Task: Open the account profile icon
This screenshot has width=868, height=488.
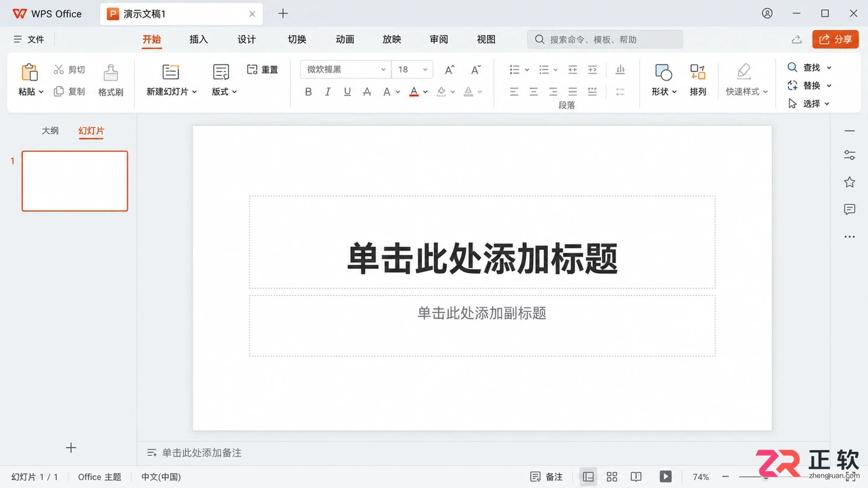Action: click(767, 13)
